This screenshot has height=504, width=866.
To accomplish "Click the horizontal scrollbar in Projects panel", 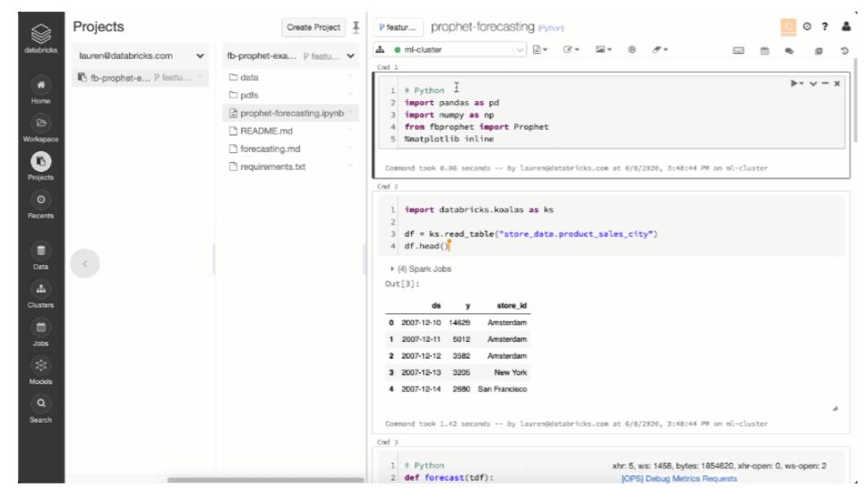I will [265, 480].
